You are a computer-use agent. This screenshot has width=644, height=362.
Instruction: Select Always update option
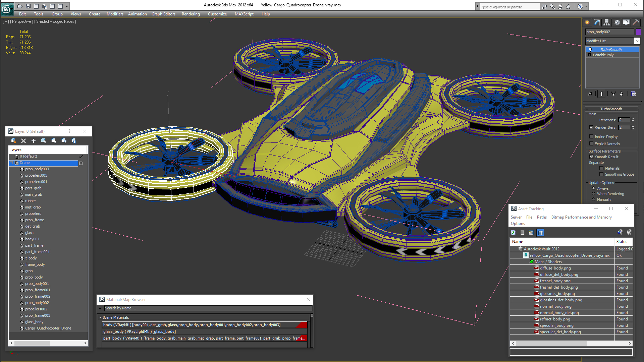[x=593, y=188]
